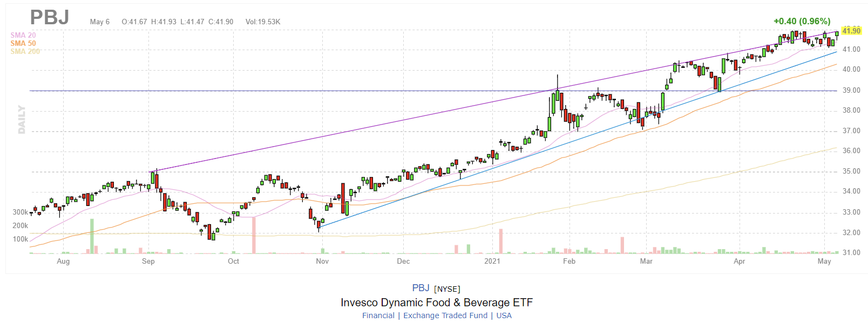Screen dimensions: 868x323
Task: Click the 33.00 price axis label
Action: [x=851, y=212]
